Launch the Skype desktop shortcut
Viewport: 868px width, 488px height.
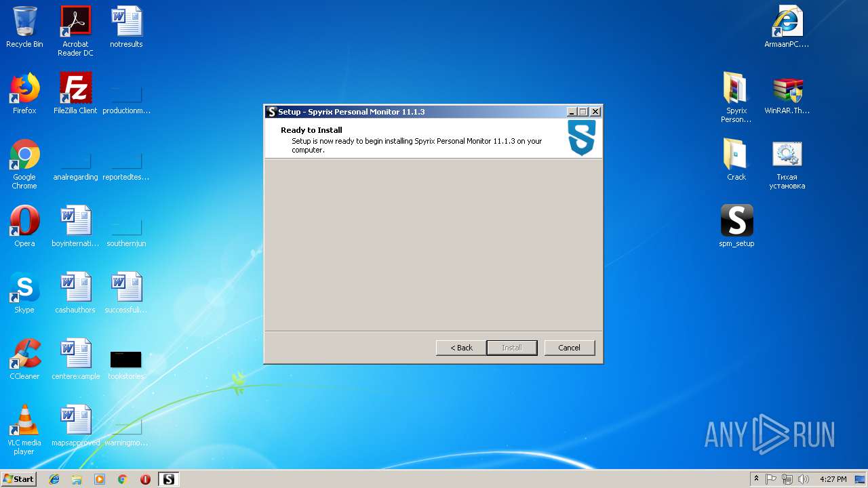[x=24, y=293]
